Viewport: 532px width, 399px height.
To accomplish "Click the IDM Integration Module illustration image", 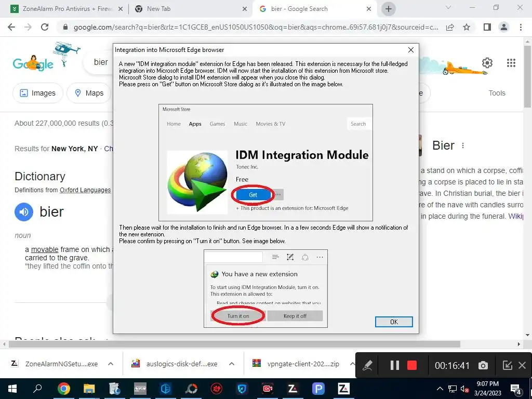I will click(265, 163).
